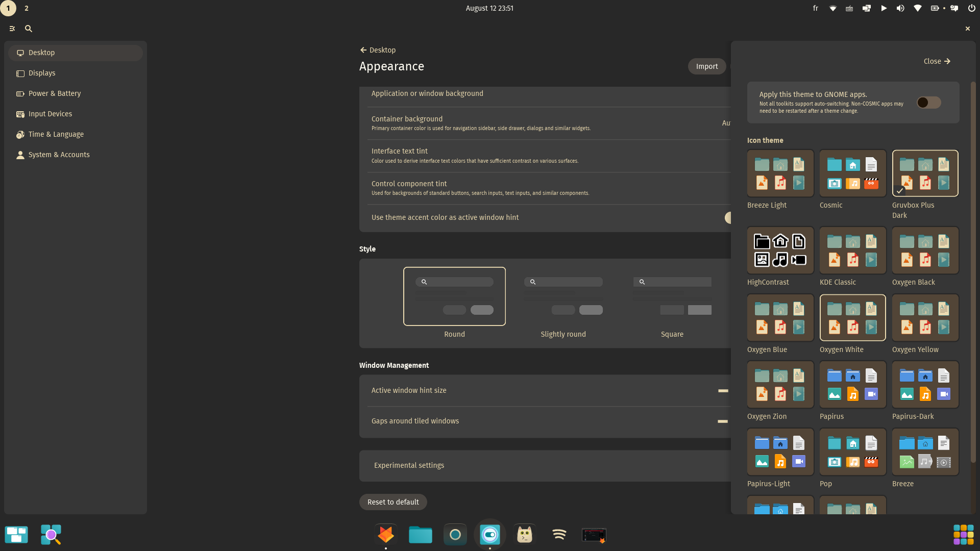Open Power & Battery settings page

(x=55, y=93)
